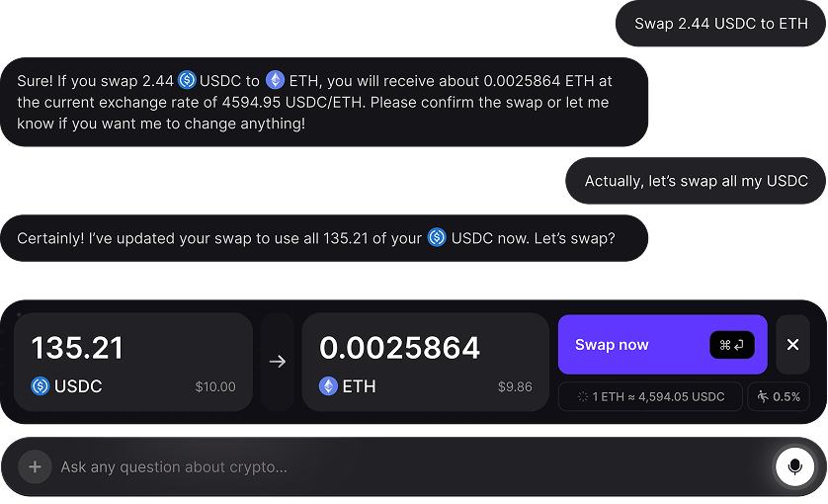Open the ETH token selector label
Screen dimensions: 828x504
(359, 386)
